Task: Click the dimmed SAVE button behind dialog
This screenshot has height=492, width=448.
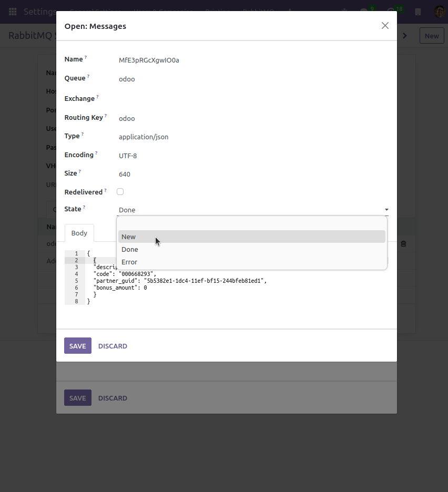Action: [x=77, y=398]
